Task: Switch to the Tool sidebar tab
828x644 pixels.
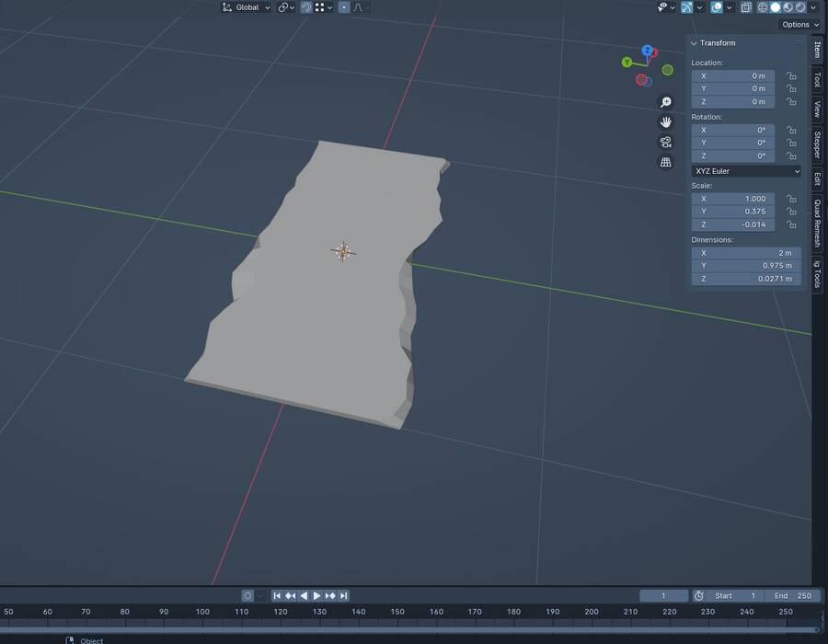Action: click(818, 80)
